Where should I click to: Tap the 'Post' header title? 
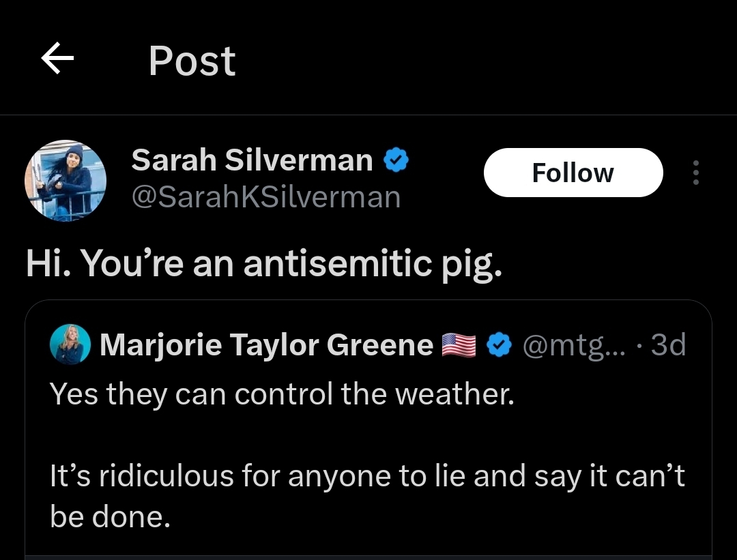pos(192,61)
